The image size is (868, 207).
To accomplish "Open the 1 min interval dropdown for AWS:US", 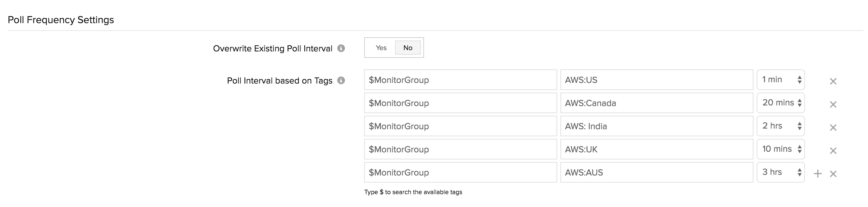I will [780, 79].
